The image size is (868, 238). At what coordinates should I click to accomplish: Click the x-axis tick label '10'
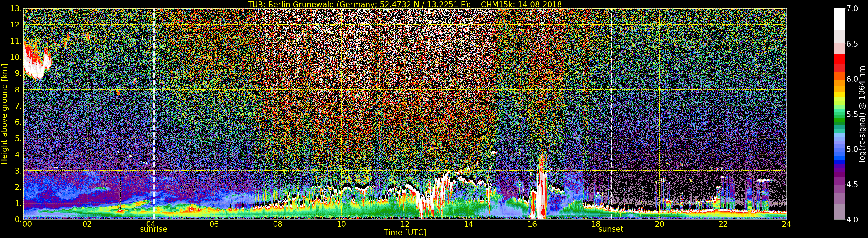click(341, 224)
